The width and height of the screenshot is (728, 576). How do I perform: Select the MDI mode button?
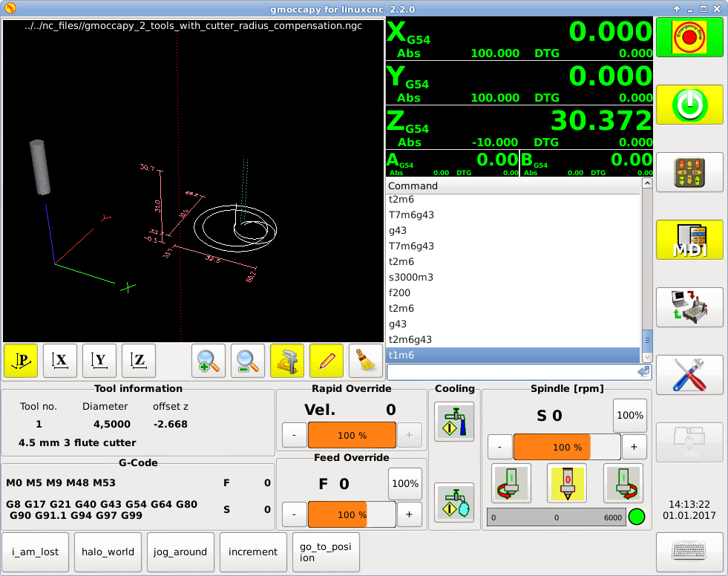pos(689,240)
